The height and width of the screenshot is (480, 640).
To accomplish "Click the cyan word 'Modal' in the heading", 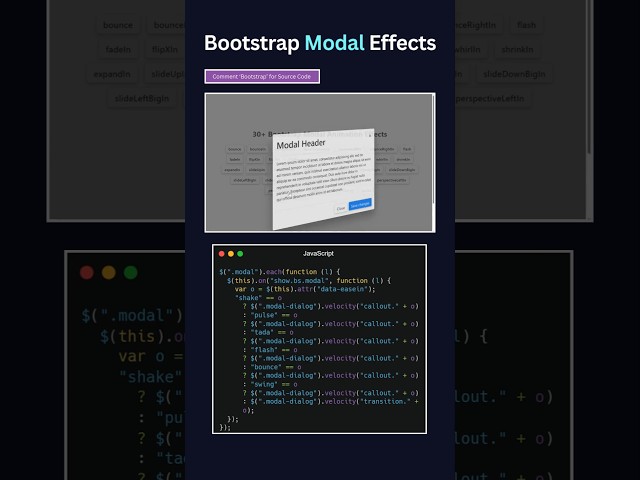I will tap(335, 43).
